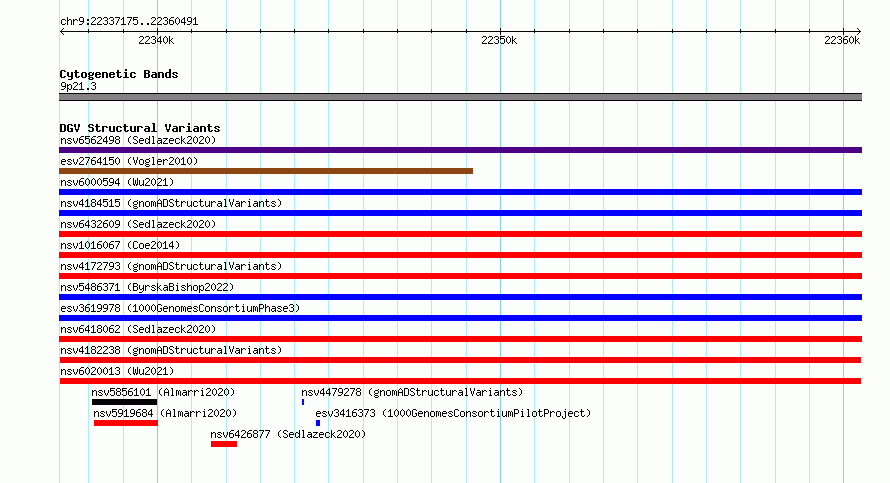This screenshot has height=483, width=890.
Task: Open variant nsv1016067 (Coe2014) label
Action: click(120, 245)
